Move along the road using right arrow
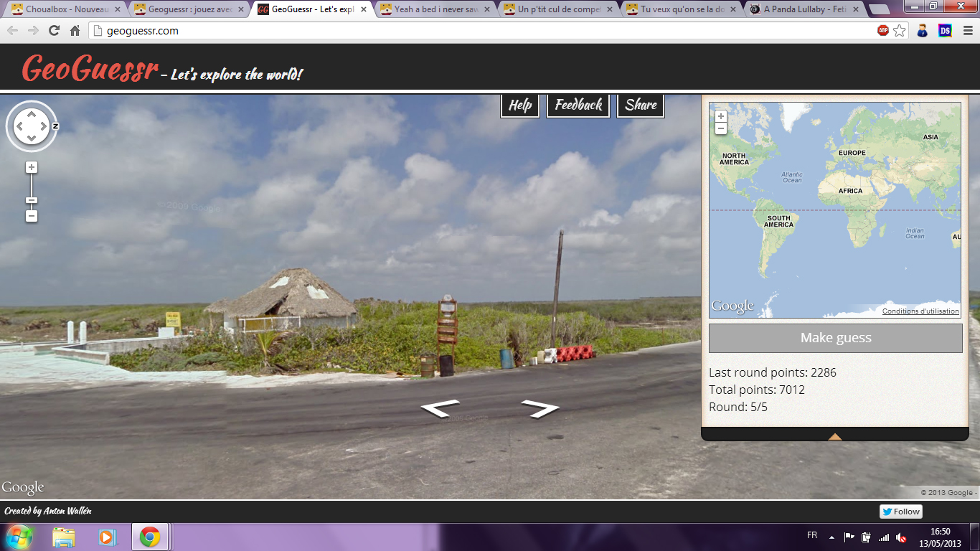This screenshot has width=980, height=551. [540, 408]
